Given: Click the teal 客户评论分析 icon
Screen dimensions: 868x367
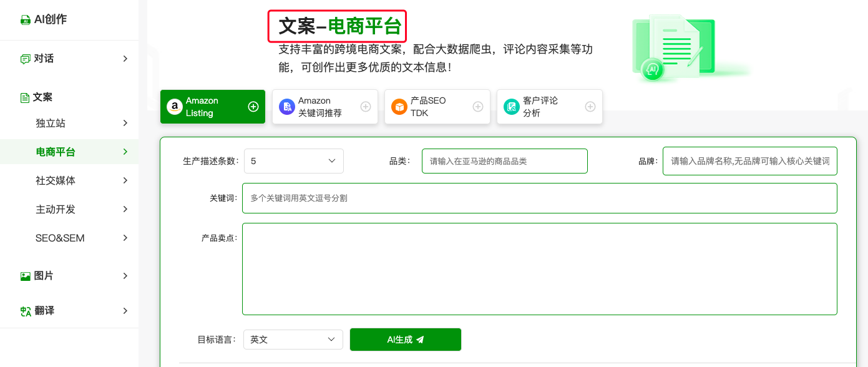Looking at the screenshot, I should pyautogui.click(x=511, y=107).
